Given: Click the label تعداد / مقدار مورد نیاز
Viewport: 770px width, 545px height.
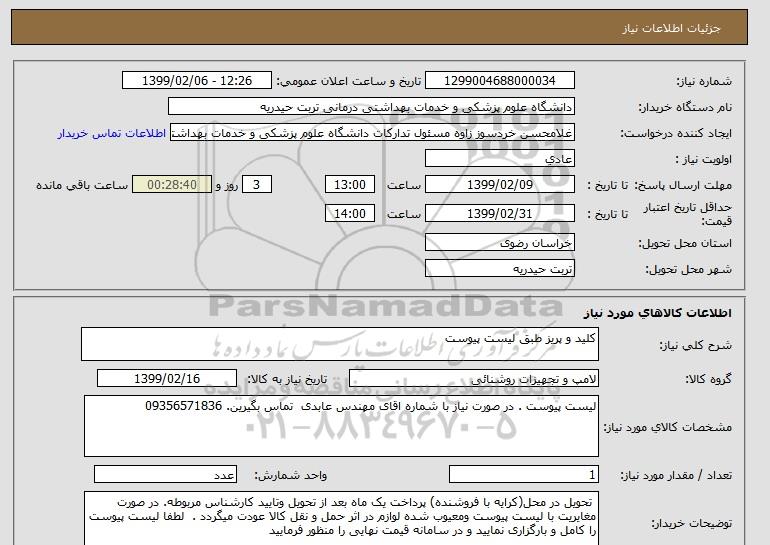Looking at the screenshot, I should [676, 475].
